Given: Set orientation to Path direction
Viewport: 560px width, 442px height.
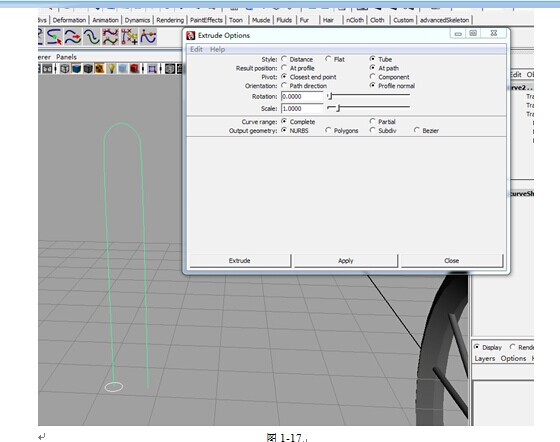Looking at the screenshot, I should tap(284, 85).
